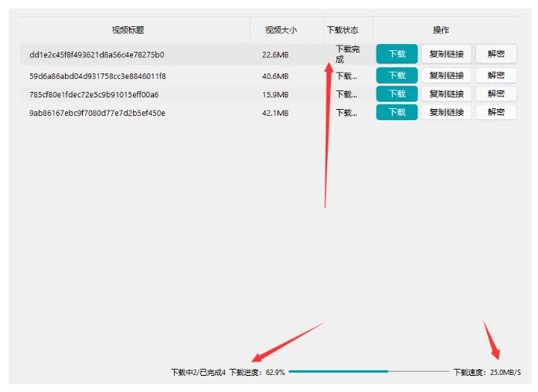Start download of the 9ab86167 video

click(x=397, y=112)
